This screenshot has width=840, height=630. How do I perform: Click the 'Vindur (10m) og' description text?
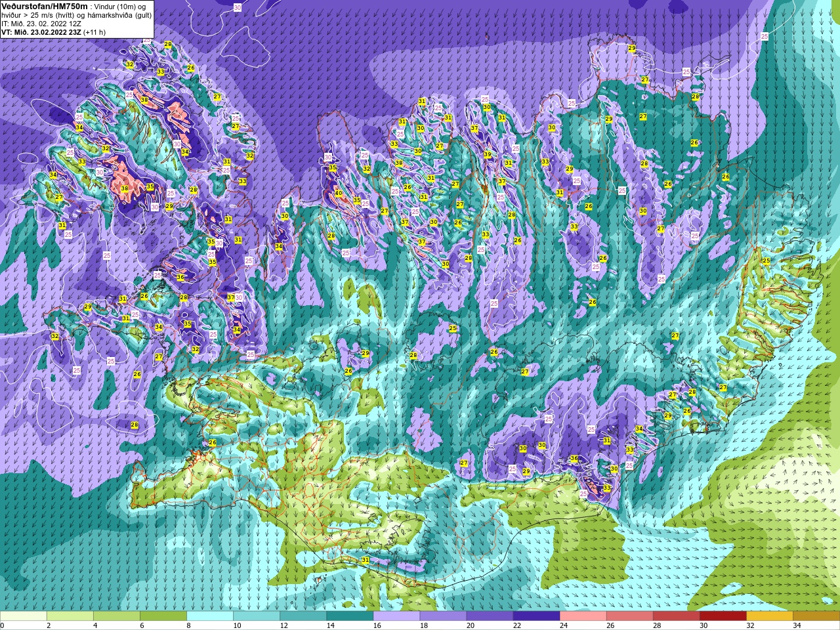pyautogui.click(x=120, y=7)
